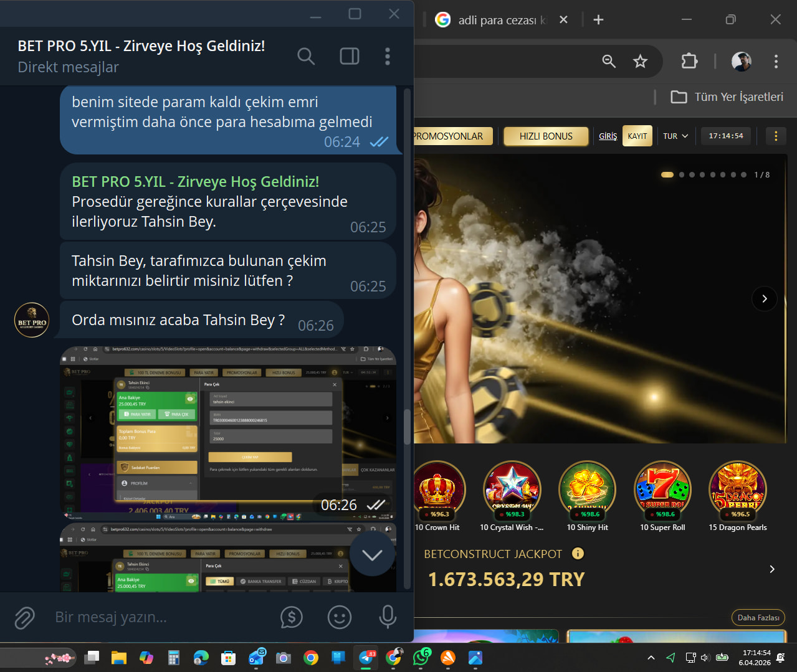This screenshot has height=672, width=797.
Task: Select the first carousel slide indicator
Action: coord(667,175)
